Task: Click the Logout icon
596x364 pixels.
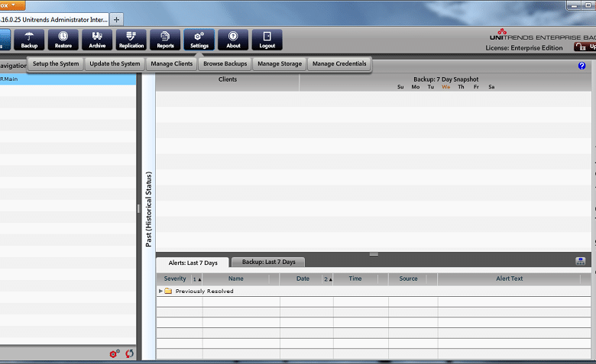Action: coord(267,40)
